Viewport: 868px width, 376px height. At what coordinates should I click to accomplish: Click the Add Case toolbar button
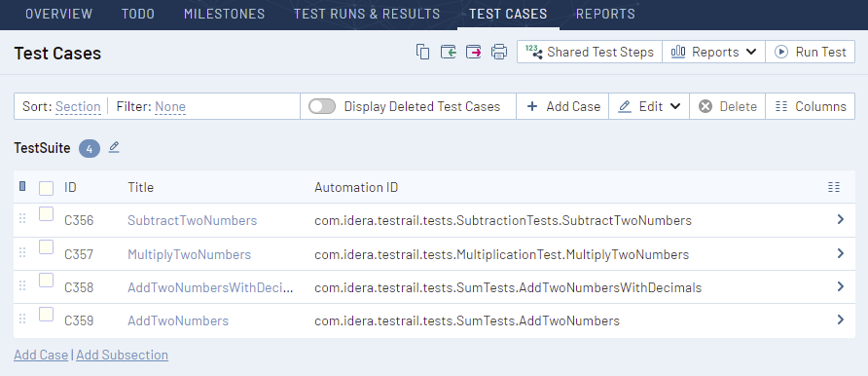coord(562,106)
